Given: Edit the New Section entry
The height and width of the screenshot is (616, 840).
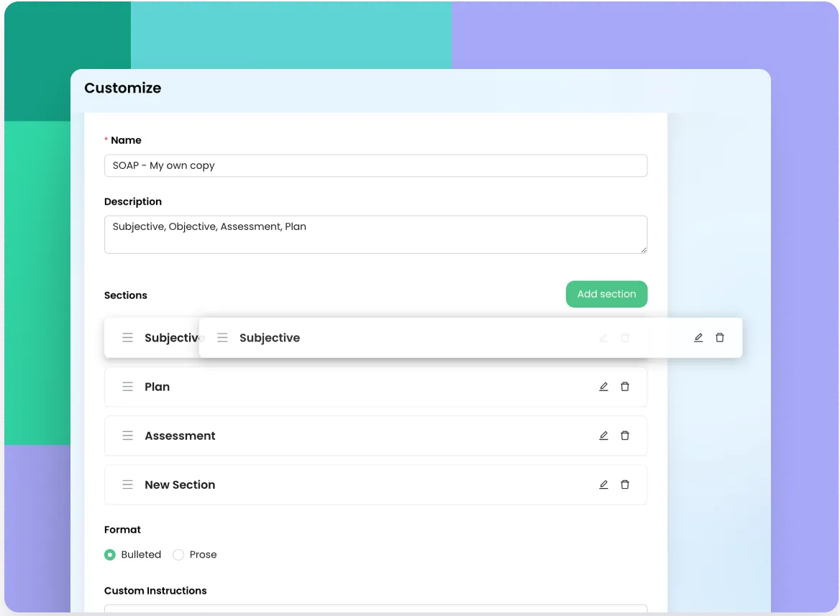Looking at the screenshot, I should 603,484.
